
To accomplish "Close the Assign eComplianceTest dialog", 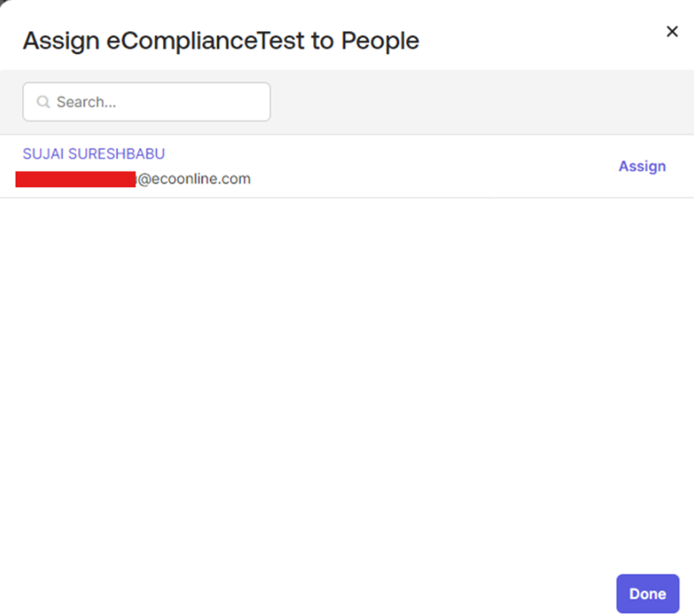I will coord(671,31).
